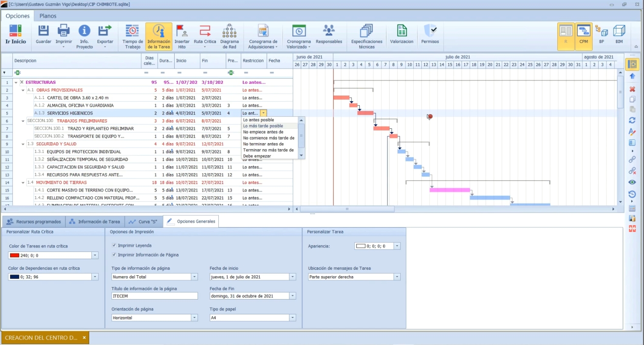Image resolution: width=644 pixels, height=345 pixels.
Task: Toggle the CPM view button
Action: point(584,34)
